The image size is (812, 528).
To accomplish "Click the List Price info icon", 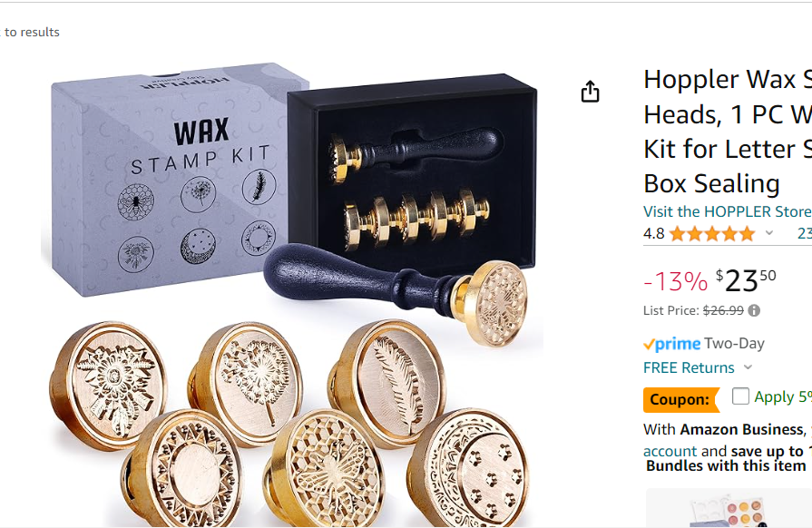I will click(754, 310).
